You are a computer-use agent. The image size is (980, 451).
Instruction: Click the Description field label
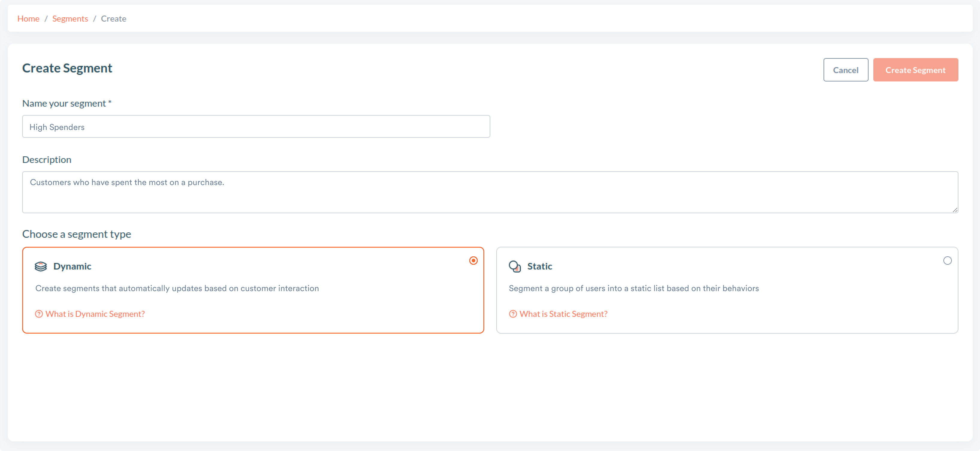tap(47, 160)
